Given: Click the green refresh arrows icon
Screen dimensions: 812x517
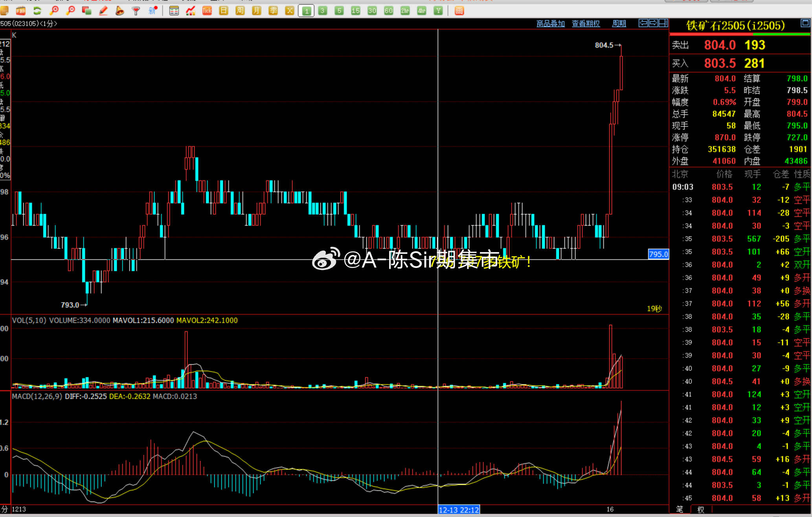Looking at the screenshot, I should pos(37,11).
